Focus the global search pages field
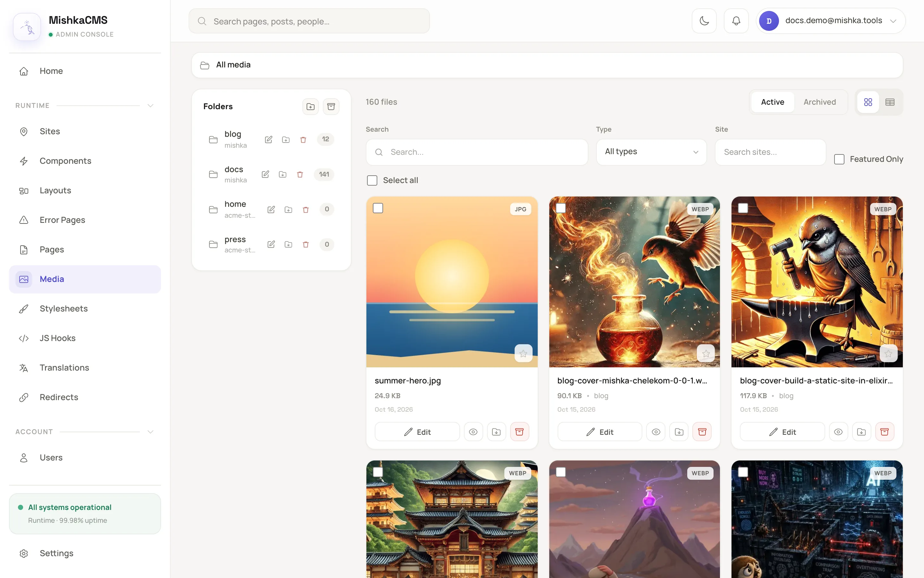 pos(309,21)
